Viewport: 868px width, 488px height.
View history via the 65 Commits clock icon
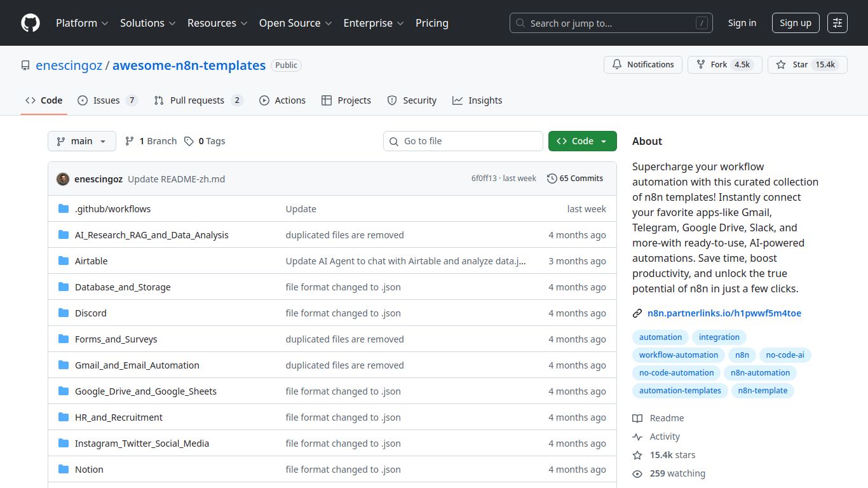552,179
